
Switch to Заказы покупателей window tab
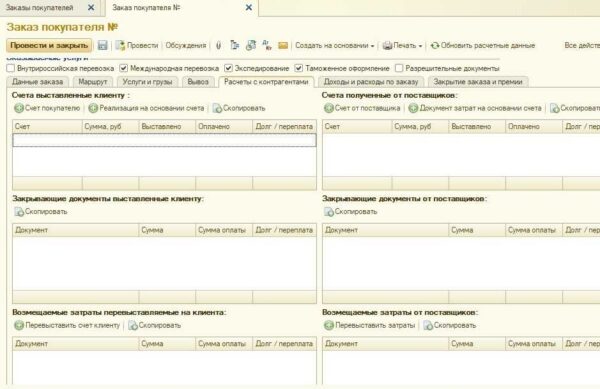[x=39, y=8]
